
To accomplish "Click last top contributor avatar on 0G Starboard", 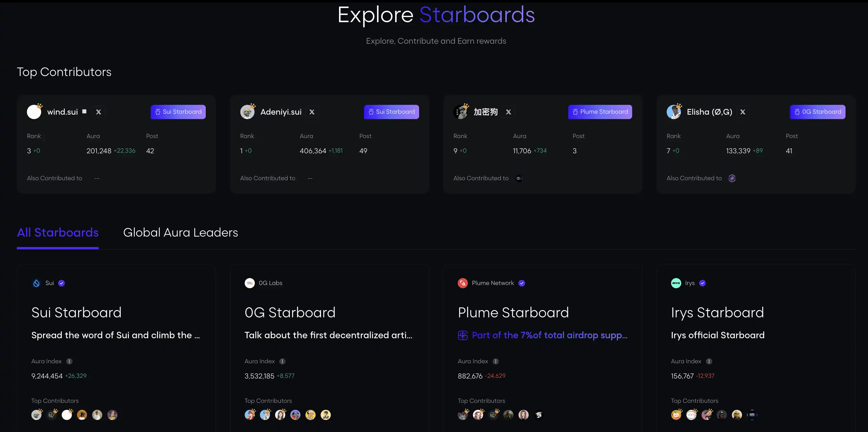I will [325, 415].
